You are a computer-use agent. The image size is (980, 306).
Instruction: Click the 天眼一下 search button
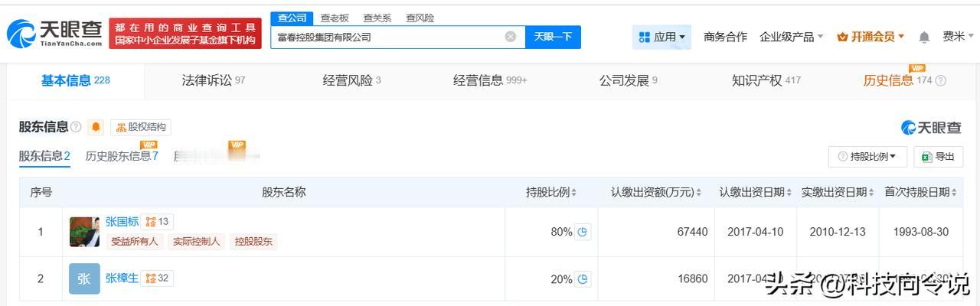pos(553,37)
